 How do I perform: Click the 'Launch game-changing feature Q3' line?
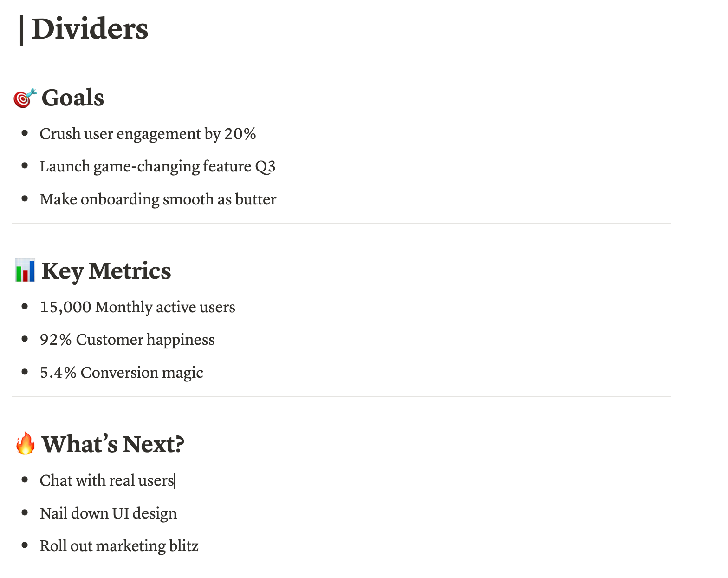[157, 166]
